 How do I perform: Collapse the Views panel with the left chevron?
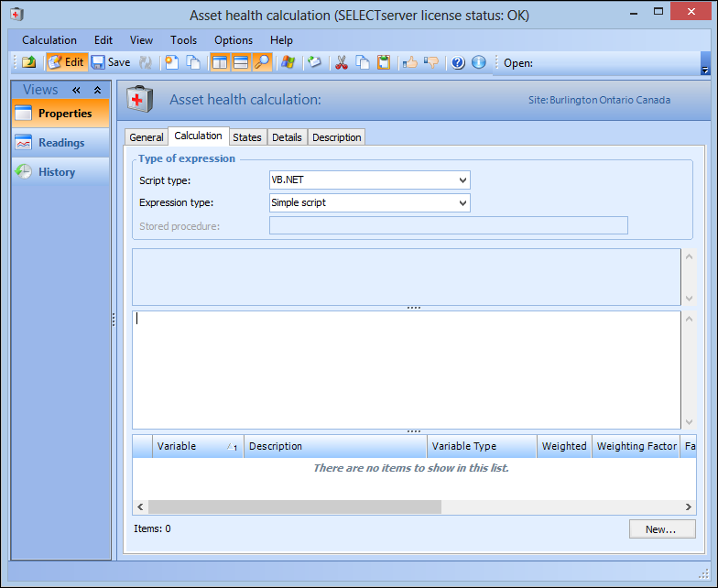coord(77,90)
